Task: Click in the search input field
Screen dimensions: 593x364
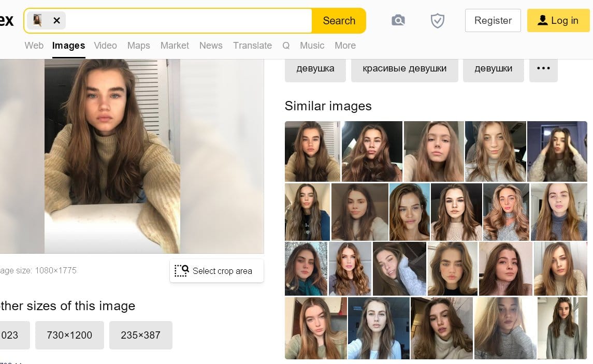Action: pyautogui.click(x=189, y=20)
